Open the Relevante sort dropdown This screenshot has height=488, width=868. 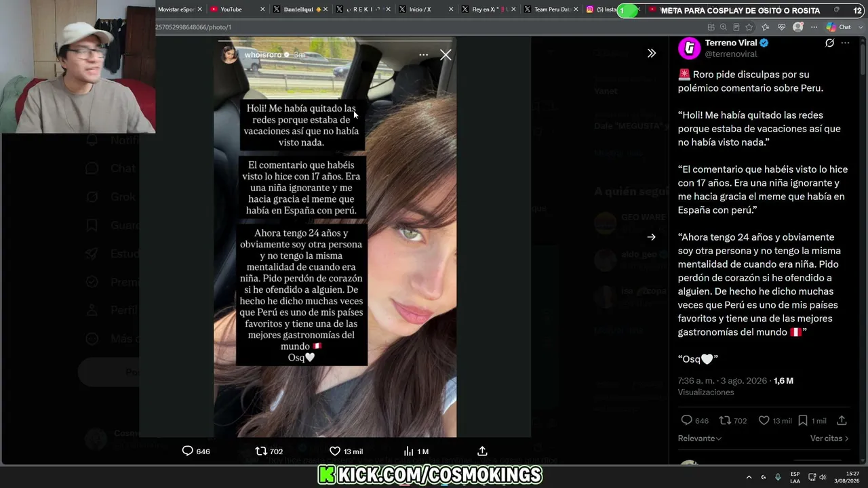coord(699,439)
